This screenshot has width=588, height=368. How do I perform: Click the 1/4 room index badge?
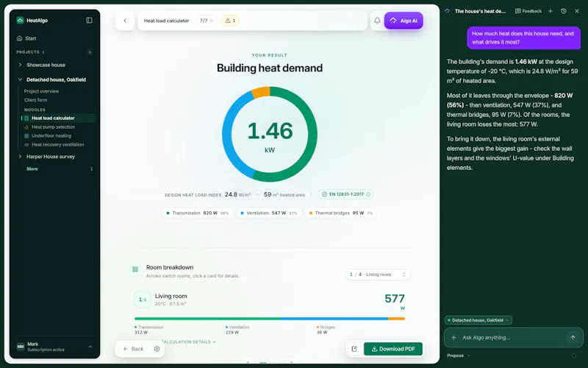click(x=143, y=300)
